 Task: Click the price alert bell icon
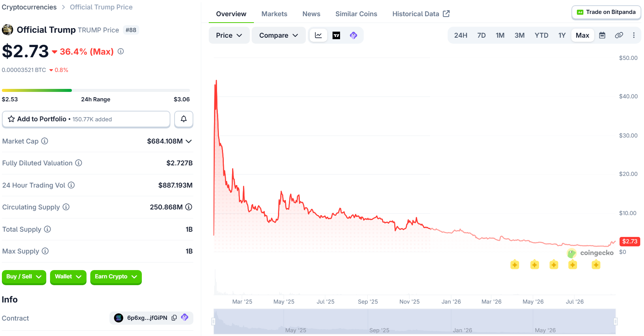tap(184, 119)
